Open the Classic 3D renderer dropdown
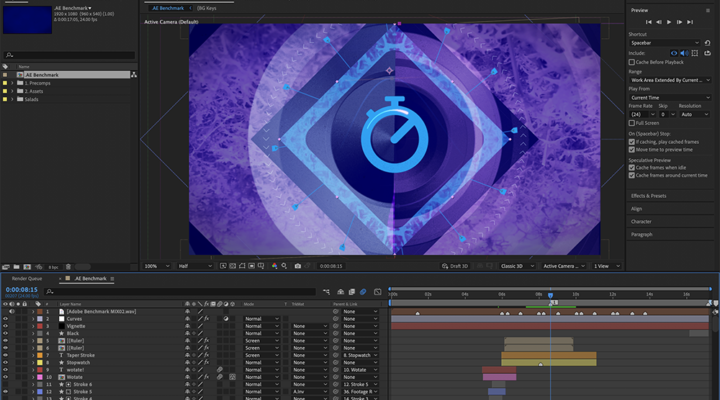 tap(518, 266)
